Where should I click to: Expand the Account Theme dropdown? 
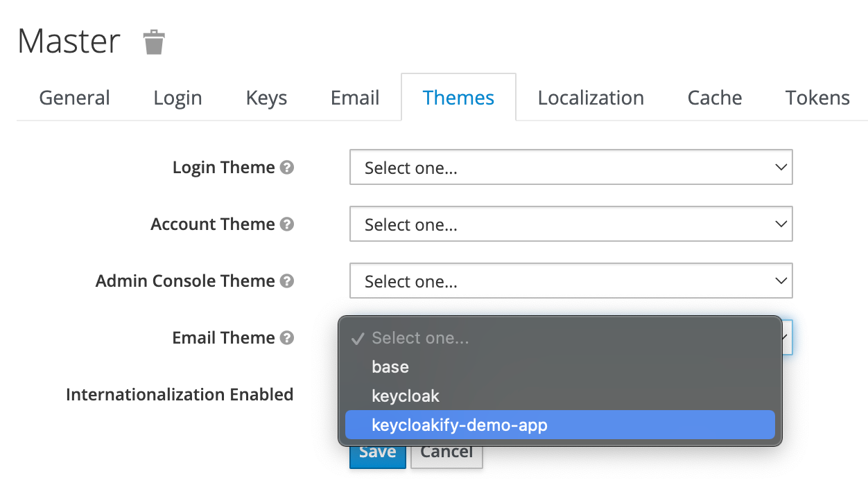(571, 224)
